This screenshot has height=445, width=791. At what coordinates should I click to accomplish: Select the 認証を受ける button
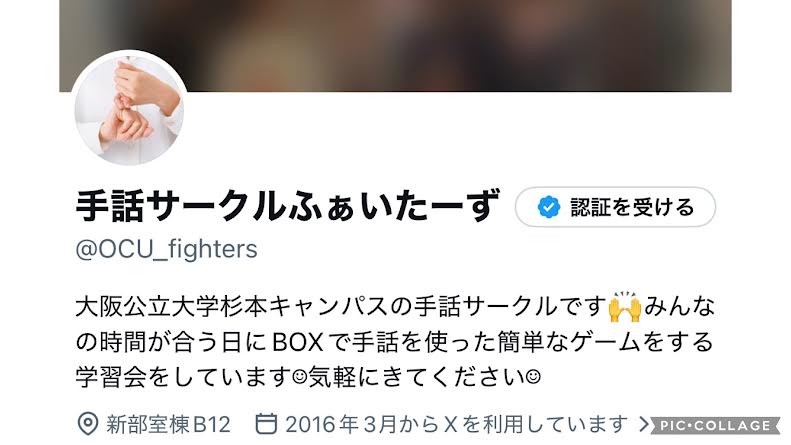point(615,207)
